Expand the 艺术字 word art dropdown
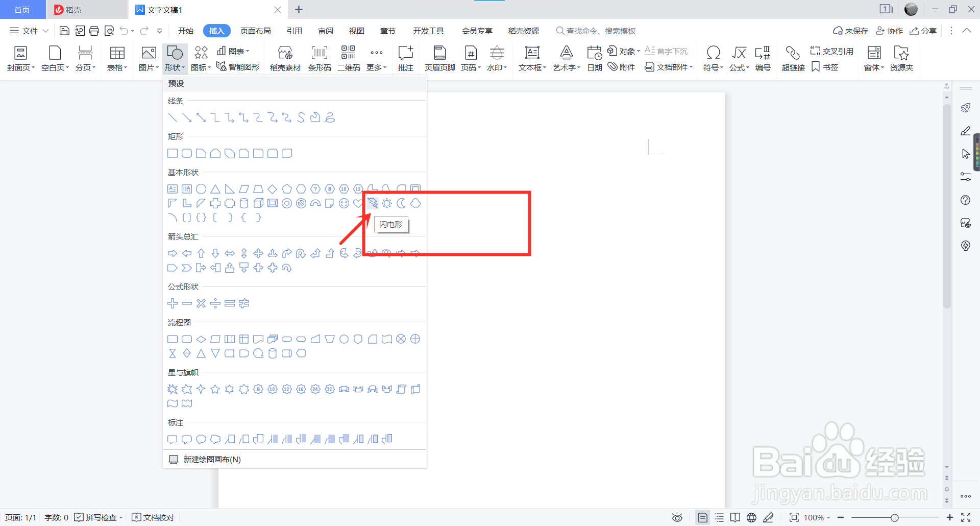Viewport: 980px width, 526px height. tap(567, 67)
